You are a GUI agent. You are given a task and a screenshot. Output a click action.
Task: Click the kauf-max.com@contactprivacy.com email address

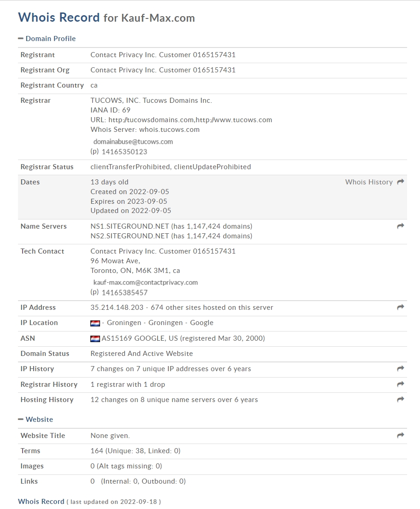point(145,283)
